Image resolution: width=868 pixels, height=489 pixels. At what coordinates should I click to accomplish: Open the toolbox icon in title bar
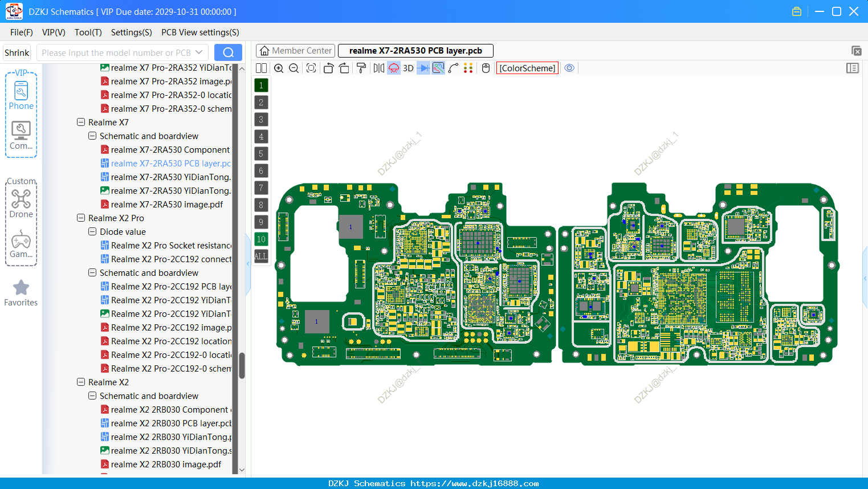[x=797, y=11]
